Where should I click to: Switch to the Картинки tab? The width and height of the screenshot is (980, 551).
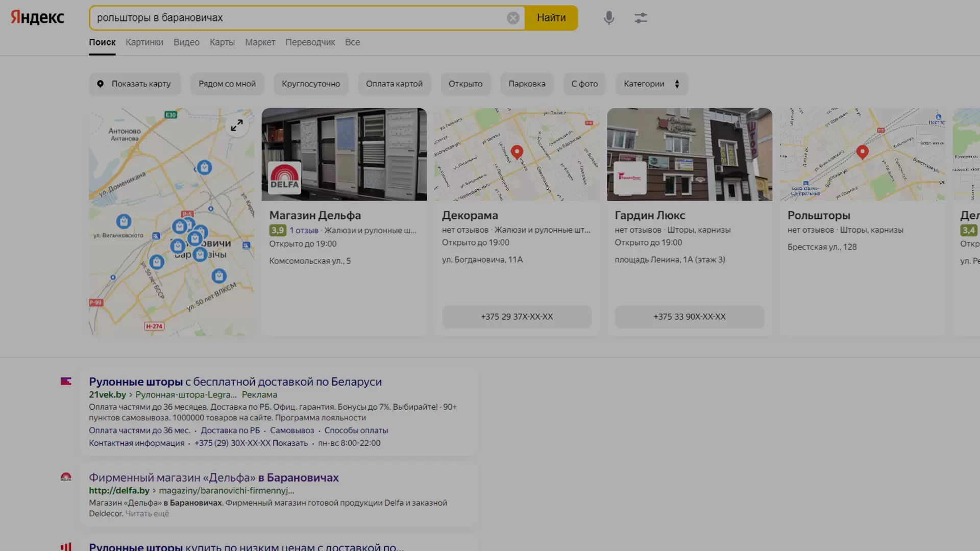144,42
